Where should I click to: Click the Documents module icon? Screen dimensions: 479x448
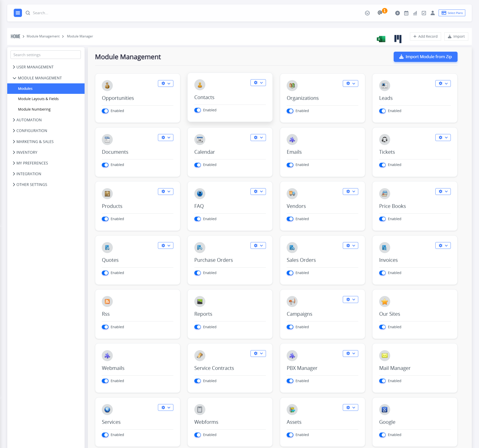click(x=107, y=140)
